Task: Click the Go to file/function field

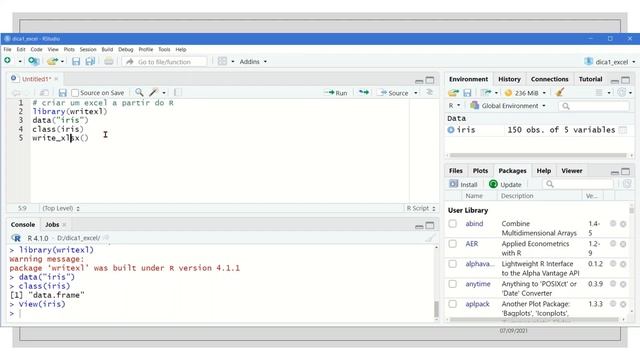Action: (x=164, y=62)
